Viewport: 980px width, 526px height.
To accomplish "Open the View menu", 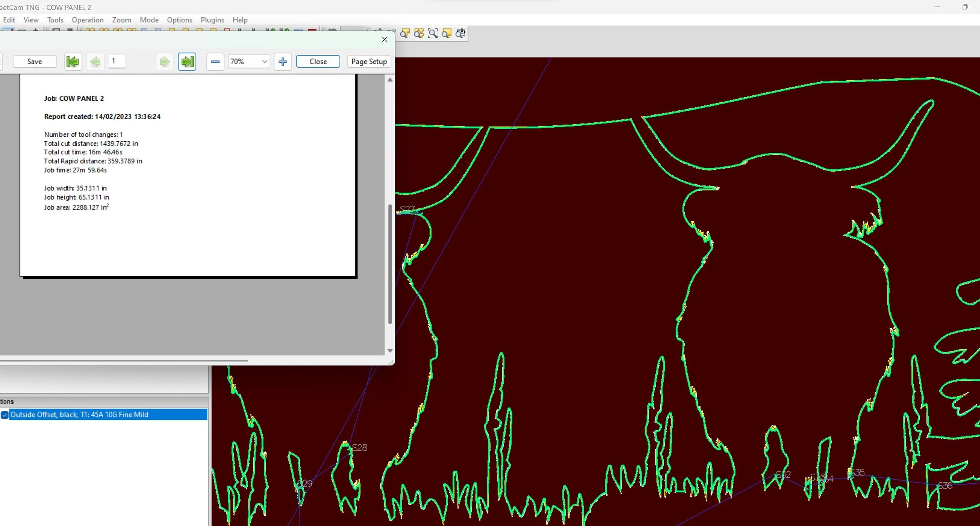I will pos(31,20).
